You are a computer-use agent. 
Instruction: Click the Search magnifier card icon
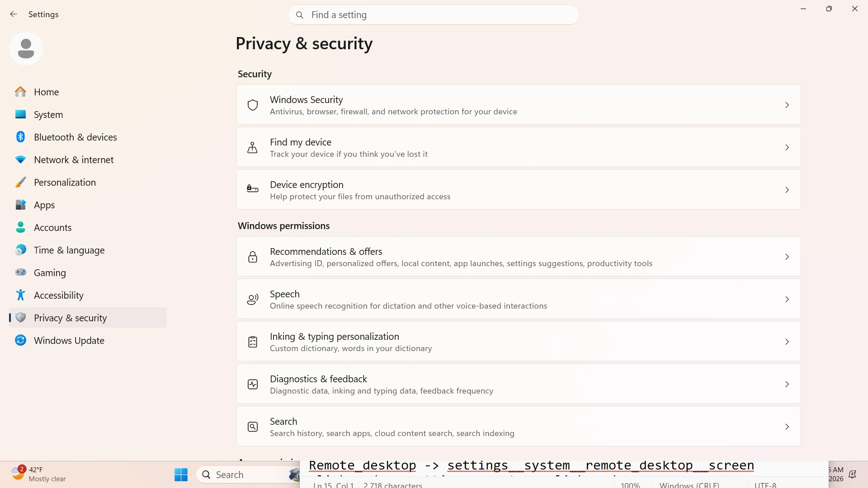coord(253,427)
